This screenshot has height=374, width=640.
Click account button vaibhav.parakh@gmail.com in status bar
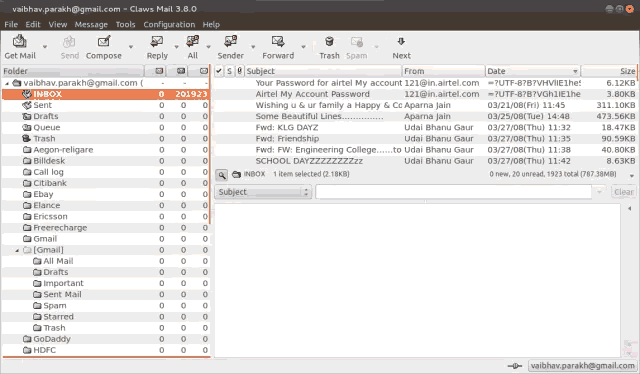tap(582, 366)
